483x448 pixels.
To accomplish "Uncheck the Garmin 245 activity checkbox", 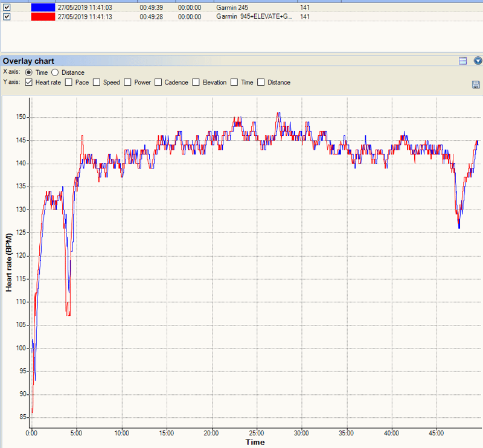I will (x=7, y=7).
